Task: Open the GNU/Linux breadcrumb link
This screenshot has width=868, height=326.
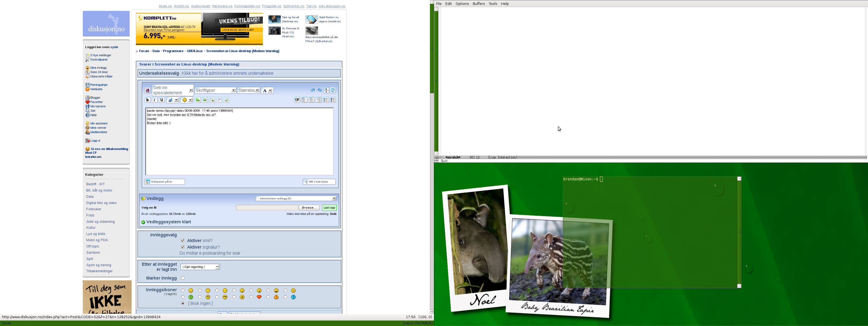Action: 195,51
